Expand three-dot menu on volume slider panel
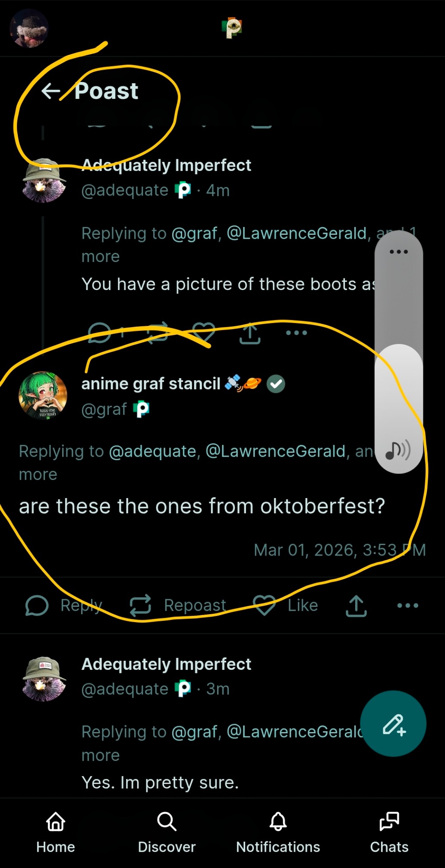Viewport: 445px width, 868px height. tap(398, 252)
